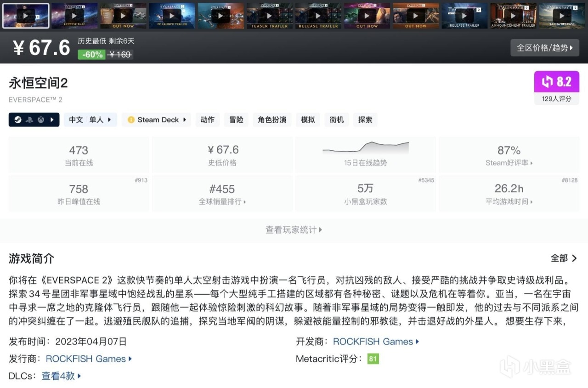The width and height of the screenshot is (588, 388).
Task: Click the game title 永恒空间2
Action: tap(39, 83)
